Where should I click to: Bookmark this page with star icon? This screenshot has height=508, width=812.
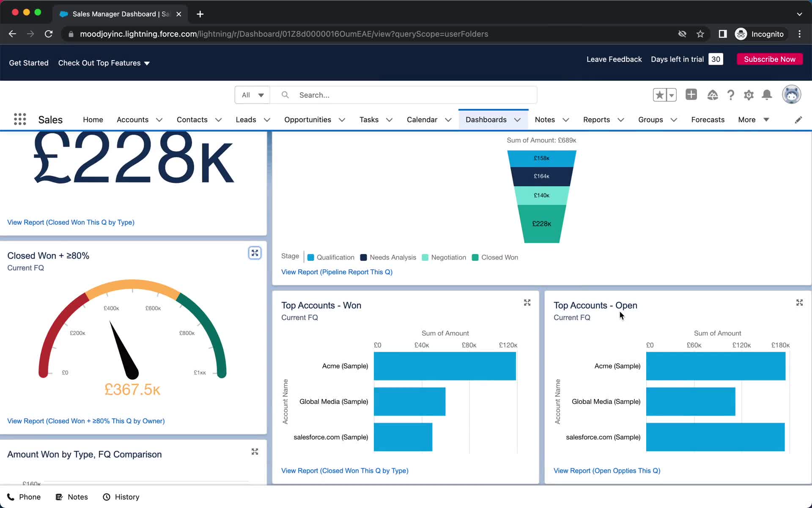700,34
